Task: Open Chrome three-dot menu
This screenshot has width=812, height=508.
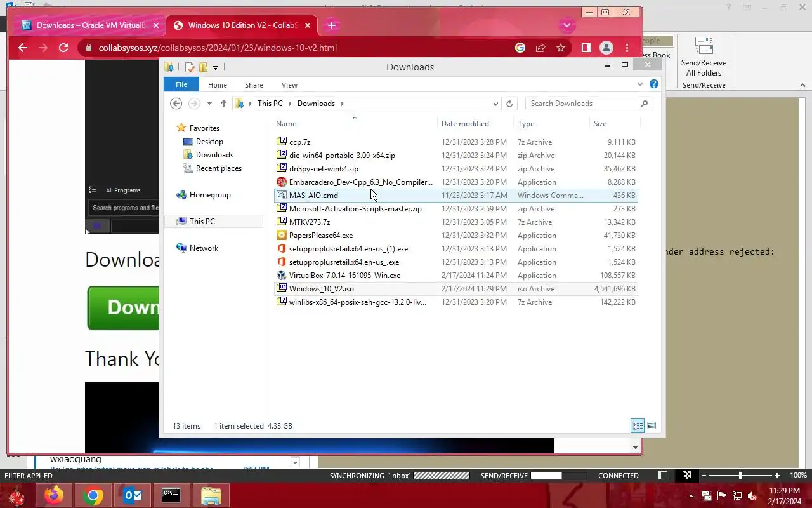Action: (627, 48)
